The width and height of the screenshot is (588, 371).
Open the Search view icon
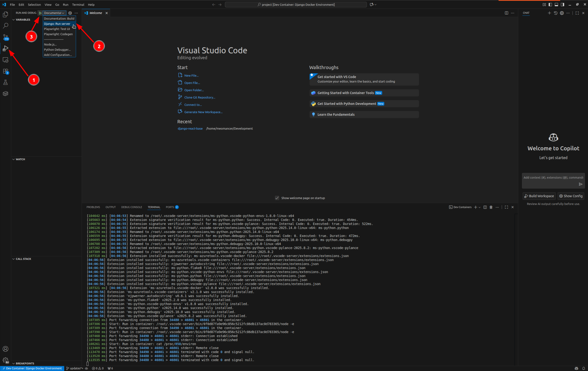pos(5,26)
